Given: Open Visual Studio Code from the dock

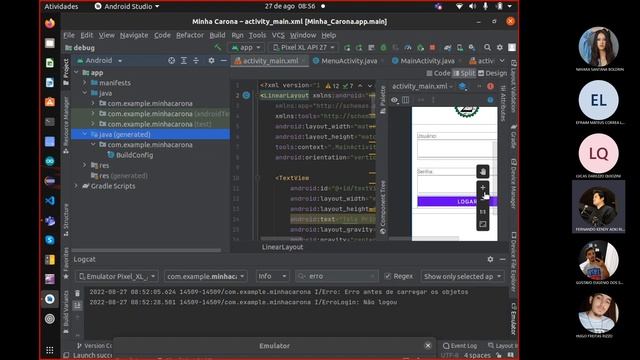Looking at the screenshot, I should pyautogui.click(x=50, y=200).
